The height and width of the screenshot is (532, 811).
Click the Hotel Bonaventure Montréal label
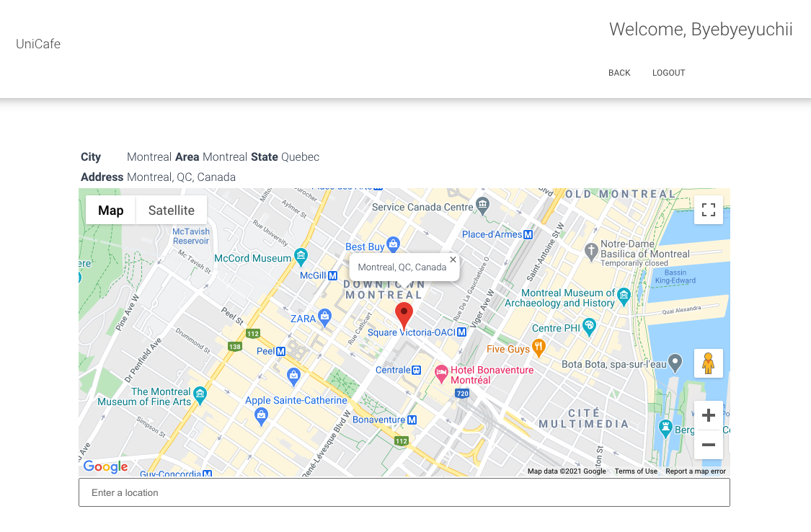(x=492, y=375)
